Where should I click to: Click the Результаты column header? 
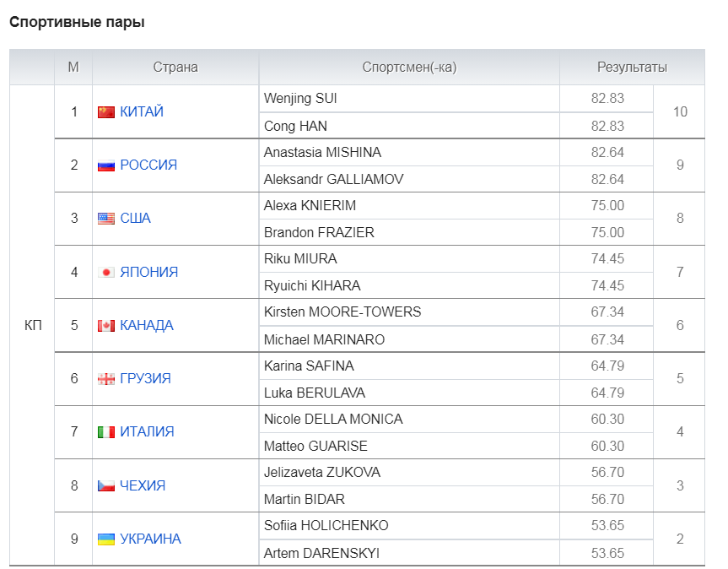click(x=632, y=68)
